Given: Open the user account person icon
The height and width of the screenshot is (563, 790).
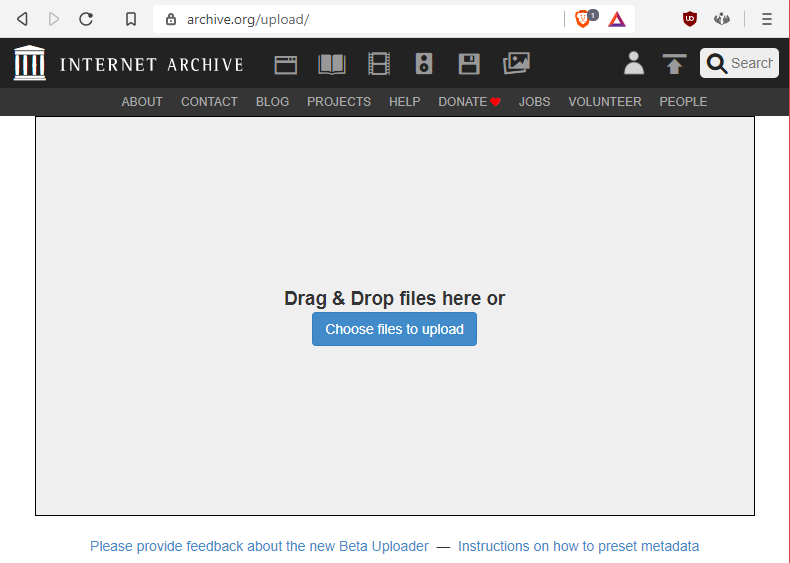Looking at the screenshot, I should [x=634, y=63].
